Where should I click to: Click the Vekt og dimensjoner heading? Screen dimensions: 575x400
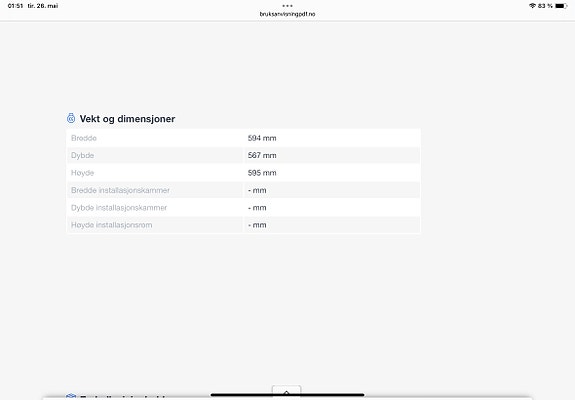click(127, 119)
